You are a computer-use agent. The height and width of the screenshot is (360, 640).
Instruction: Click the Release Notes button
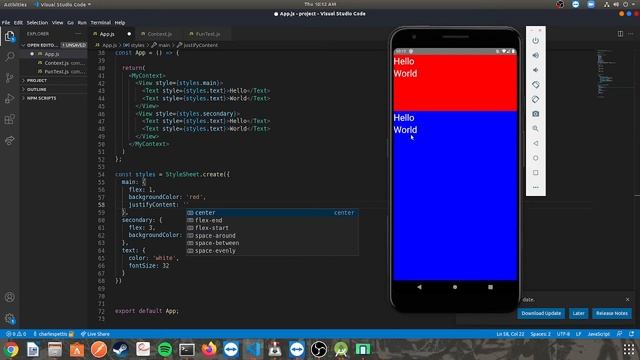(611, 313)
